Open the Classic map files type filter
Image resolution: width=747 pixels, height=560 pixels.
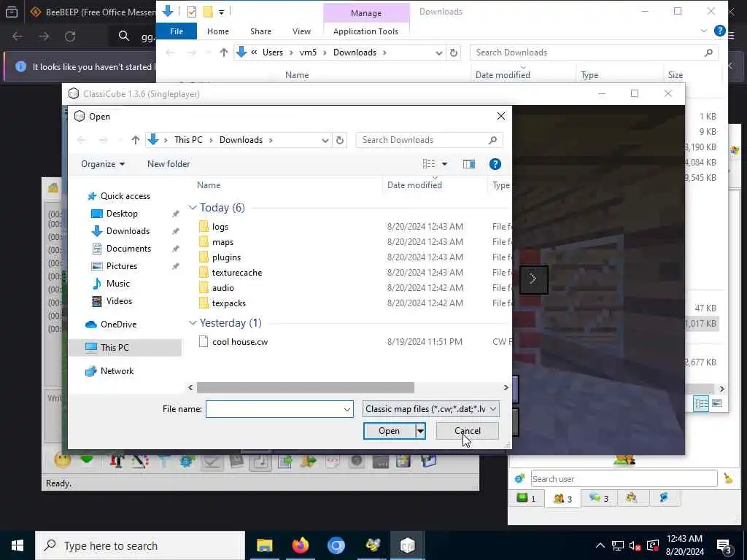tap(430, 409)
